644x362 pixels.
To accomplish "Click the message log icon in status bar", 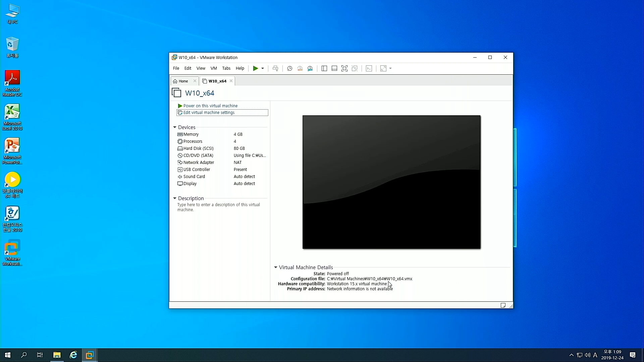I will coord(503,305).
